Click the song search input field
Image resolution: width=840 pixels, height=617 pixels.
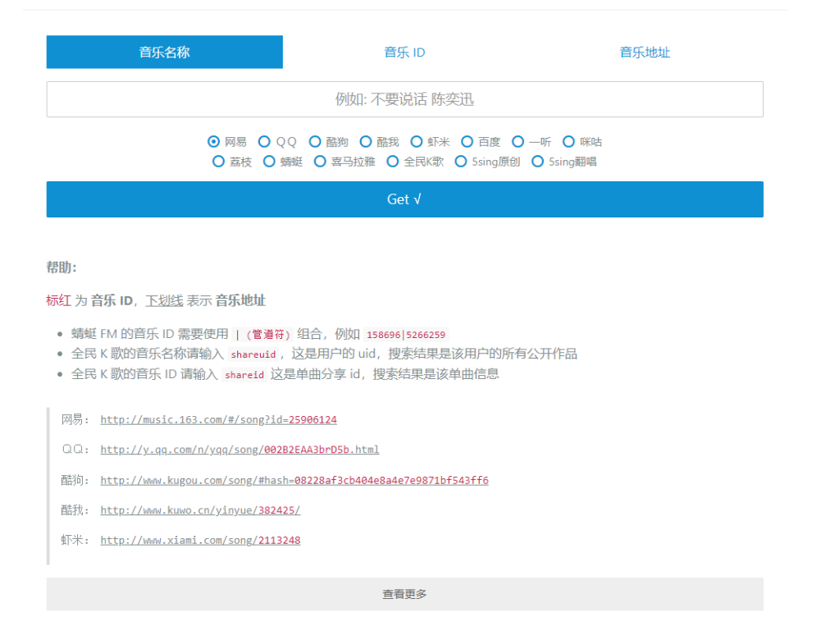point(404,98)
